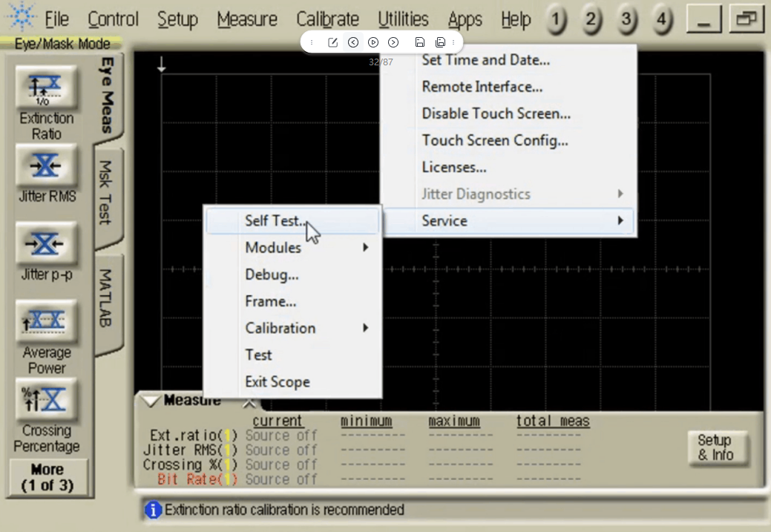
Task: Click the single-disk save icon in floating toolbar
Action: (x=419, y=42)
